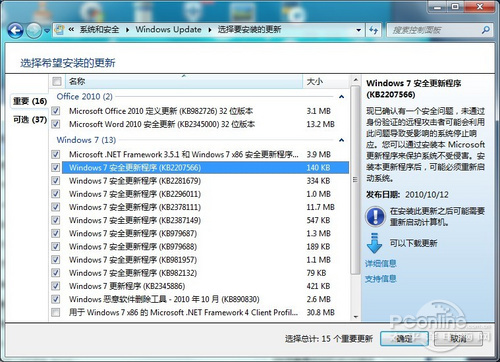Click the blue download arrow icon
The height and width of the screenshot is (362, 500).
pos(374,244)
